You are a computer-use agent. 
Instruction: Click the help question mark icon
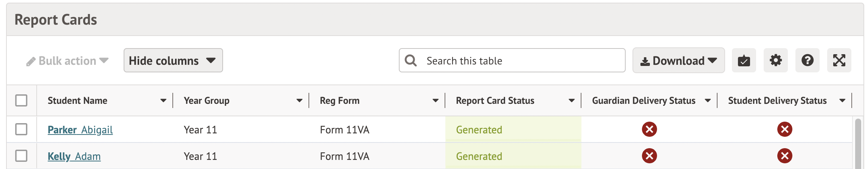coord(807,61)
